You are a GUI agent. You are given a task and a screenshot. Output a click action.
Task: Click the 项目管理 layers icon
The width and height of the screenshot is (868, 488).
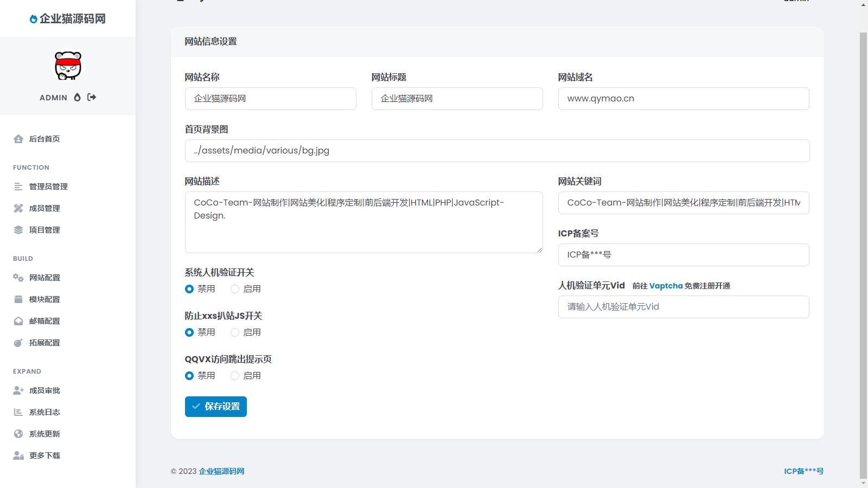pyautogui.click(x=18, y=230)
